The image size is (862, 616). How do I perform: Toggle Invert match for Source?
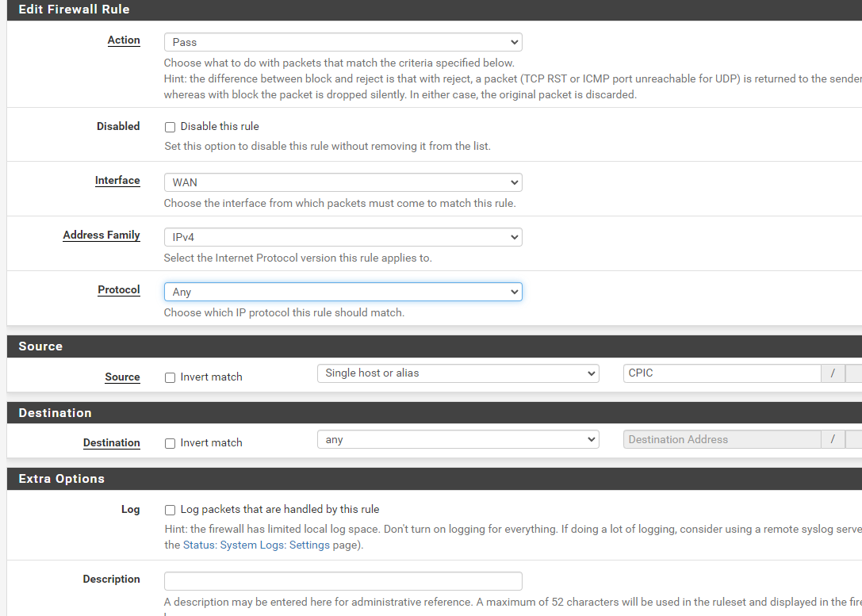pyautogui.click(x=170, y=377)
